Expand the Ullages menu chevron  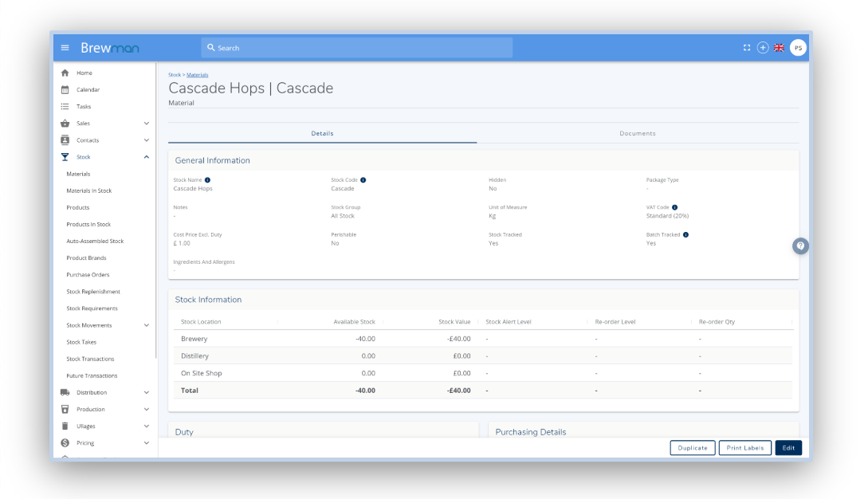[147, 426]
